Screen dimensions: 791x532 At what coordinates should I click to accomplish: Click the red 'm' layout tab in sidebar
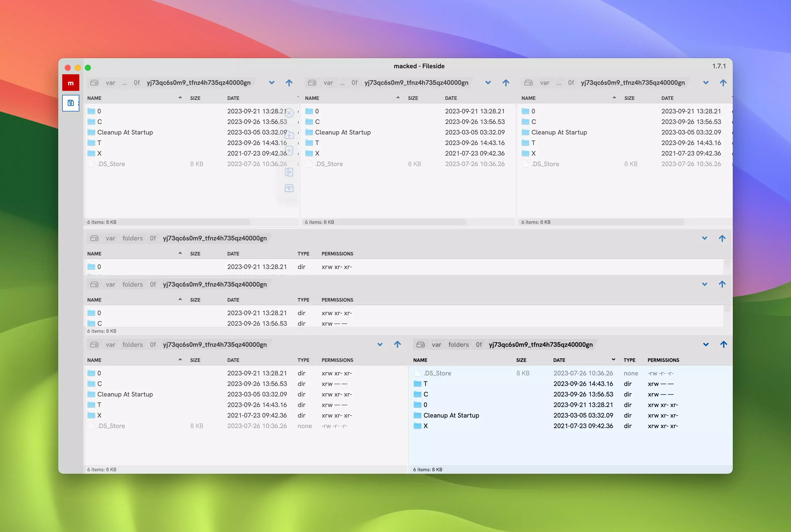tap(71, 83)
